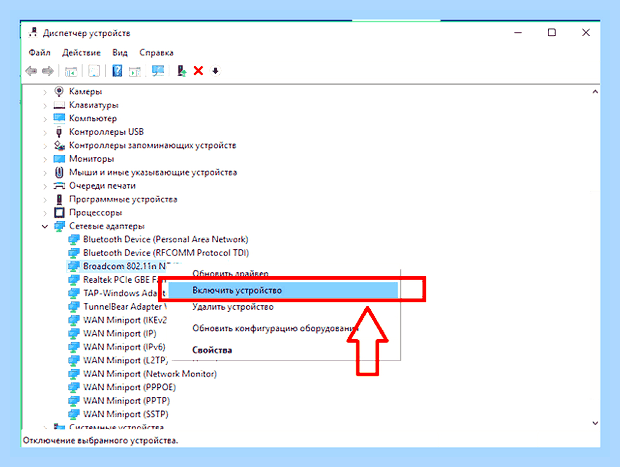
Task: Select the Мониторы category icon
Action: pos(59,159)
